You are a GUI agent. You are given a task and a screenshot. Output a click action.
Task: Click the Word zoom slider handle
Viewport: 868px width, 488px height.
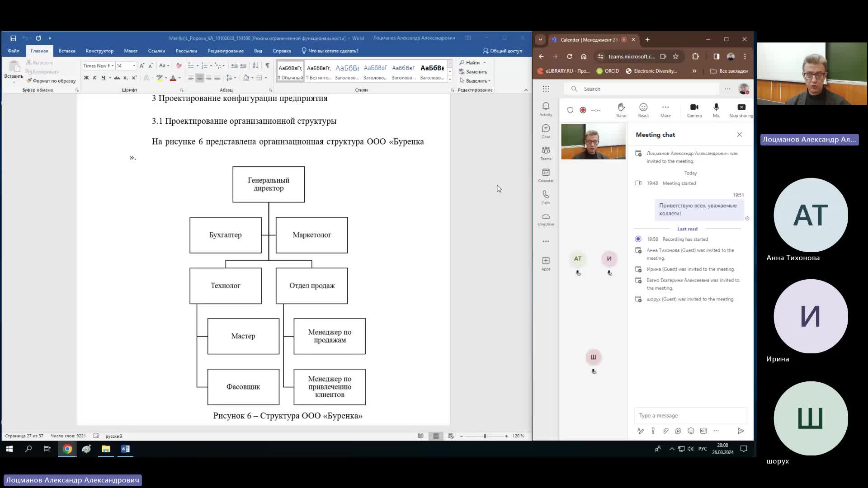tap(485, 436)
